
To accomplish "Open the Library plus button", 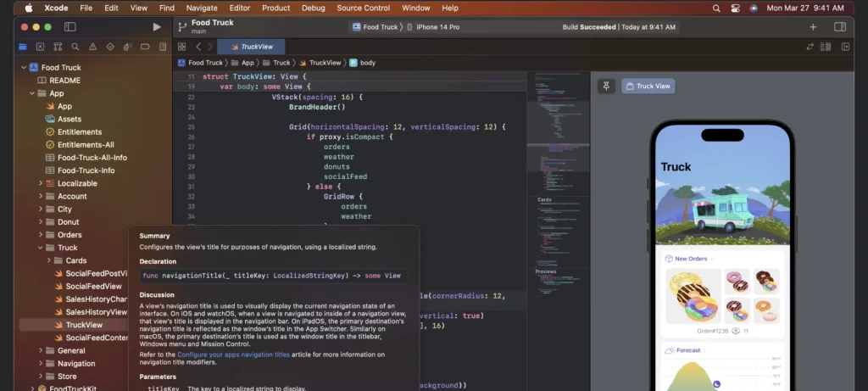I will click(813, 26).
